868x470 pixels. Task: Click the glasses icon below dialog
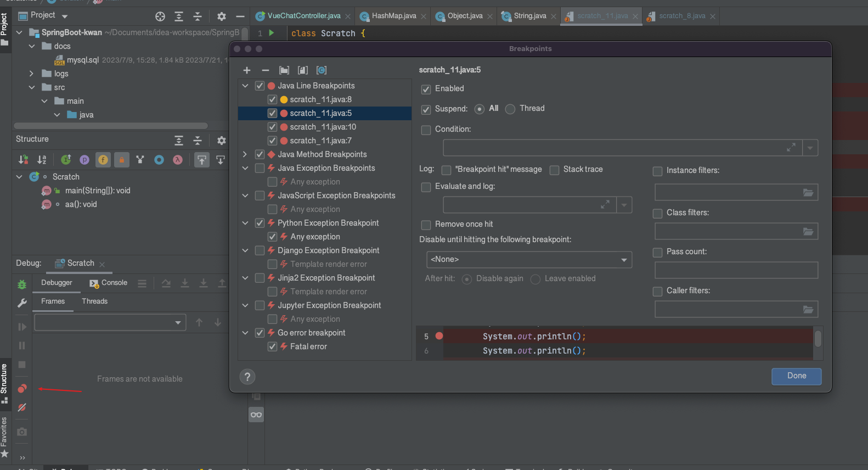(x=256, y=415)
